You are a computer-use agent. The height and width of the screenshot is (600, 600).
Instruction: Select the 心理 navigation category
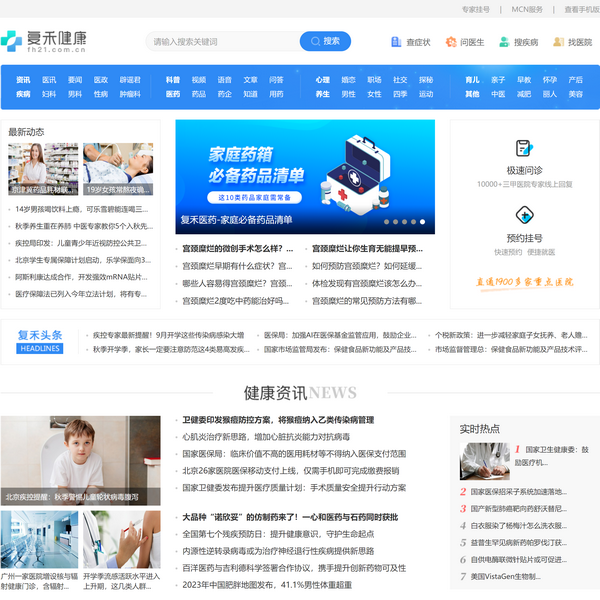tap(322, 80)
